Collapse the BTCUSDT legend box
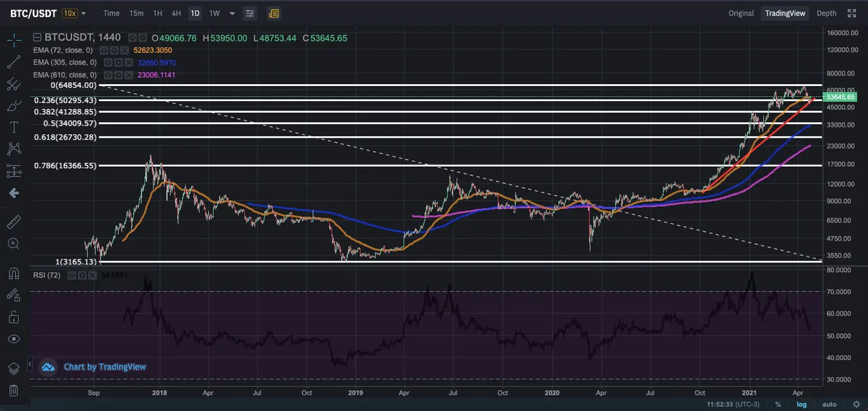Image resolution: width=868 pixels, height=411 pixels. click(x=37, y=38)
